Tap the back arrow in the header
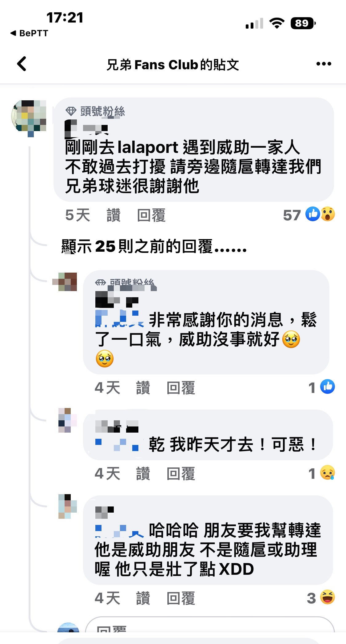The image size is (346, 644). click(22, 64)
